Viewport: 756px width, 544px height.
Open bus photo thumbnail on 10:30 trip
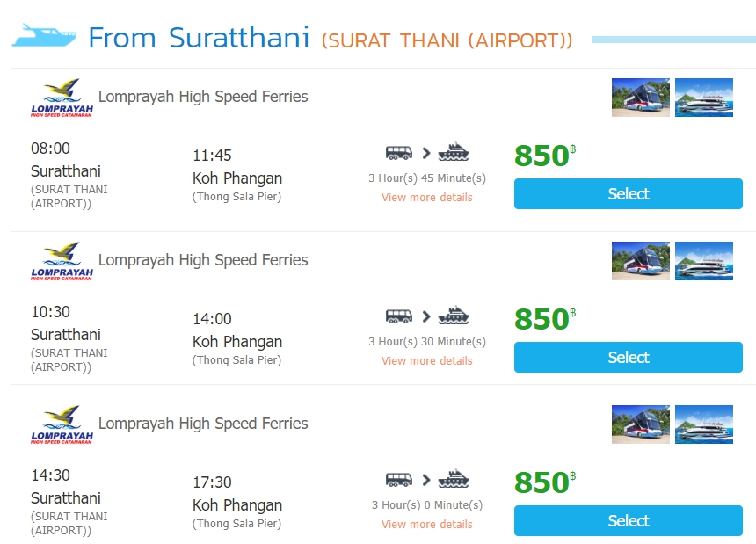pos(640,261)
